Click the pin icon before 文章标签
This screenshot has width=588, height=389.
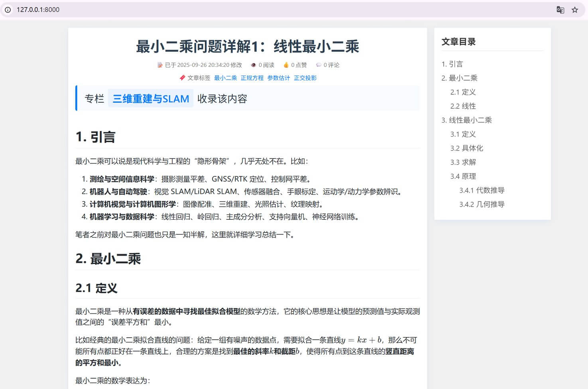(x=182, y=78)
